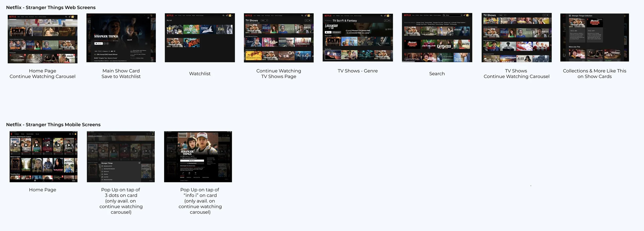Close the Main Show Card with its X icon

click(x=148, y=18)
